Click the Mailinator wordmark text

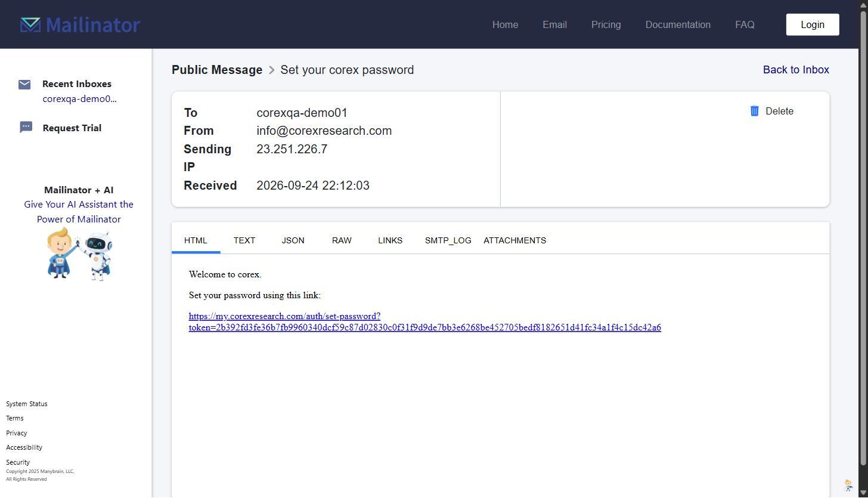[x=93, y=24]
